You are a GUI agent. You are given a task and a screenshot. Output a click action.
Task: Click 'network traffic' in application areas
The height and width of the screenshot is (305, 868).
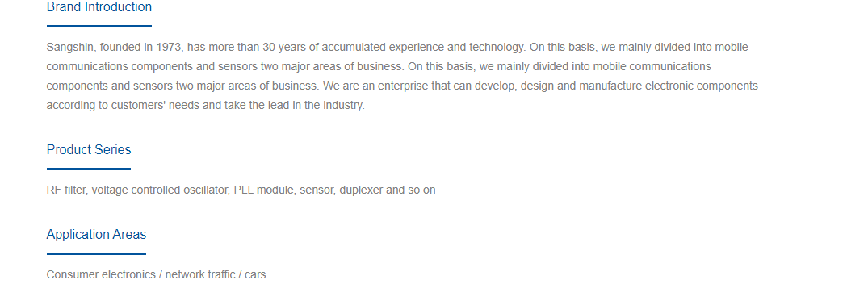coord(199,274)
